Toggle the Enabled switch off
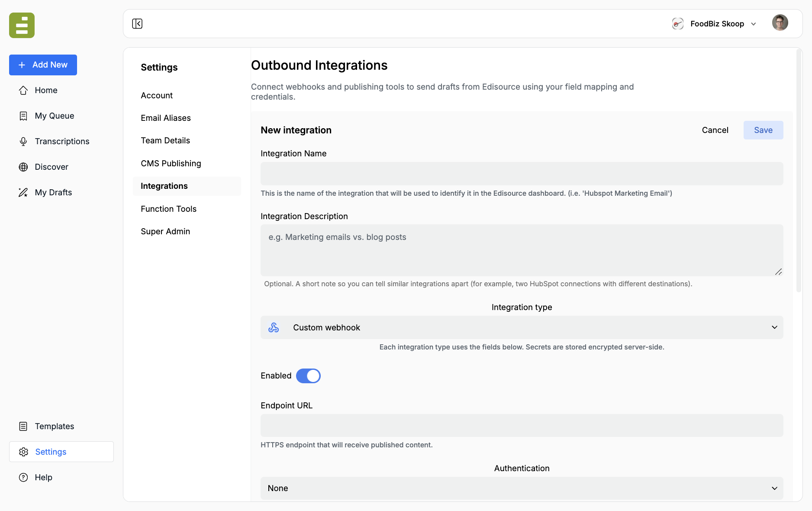This screenshot has height=511, width=812. click(x=308, y=376)
